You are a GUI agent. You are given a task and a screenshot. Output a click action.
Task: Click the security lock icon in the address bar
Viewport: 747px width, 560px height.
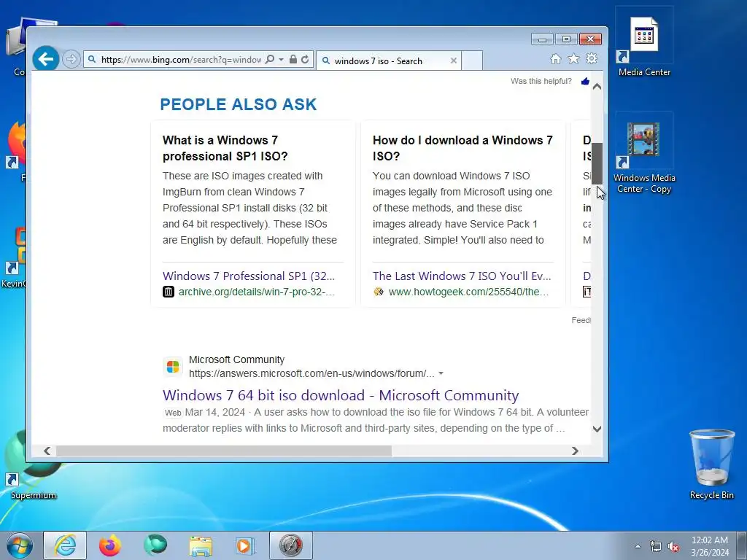coord(293,60)
